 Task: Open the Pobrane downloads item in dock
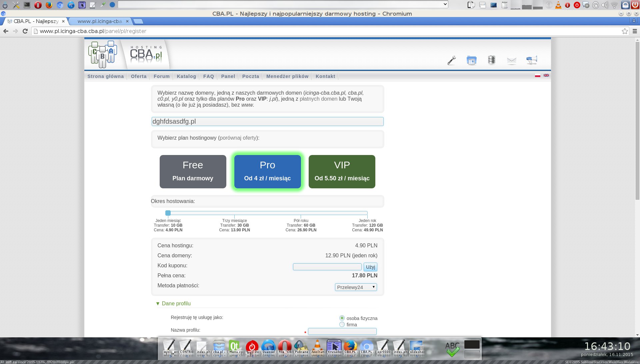tap(301, 347)
